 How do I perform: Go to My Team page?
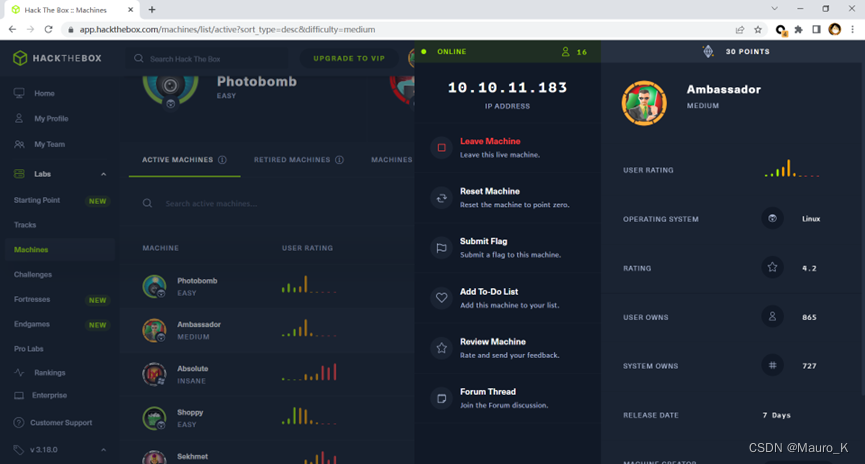49,144
